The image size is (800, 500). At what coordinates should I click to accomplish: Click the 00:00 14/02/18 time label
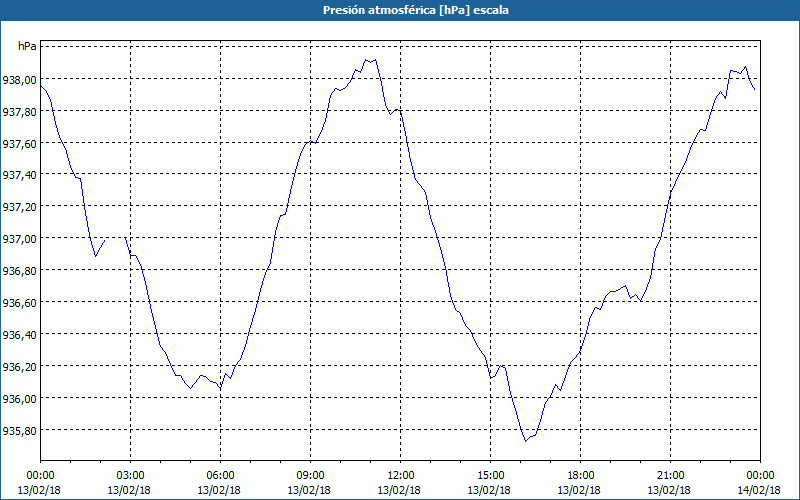point(760,483)
